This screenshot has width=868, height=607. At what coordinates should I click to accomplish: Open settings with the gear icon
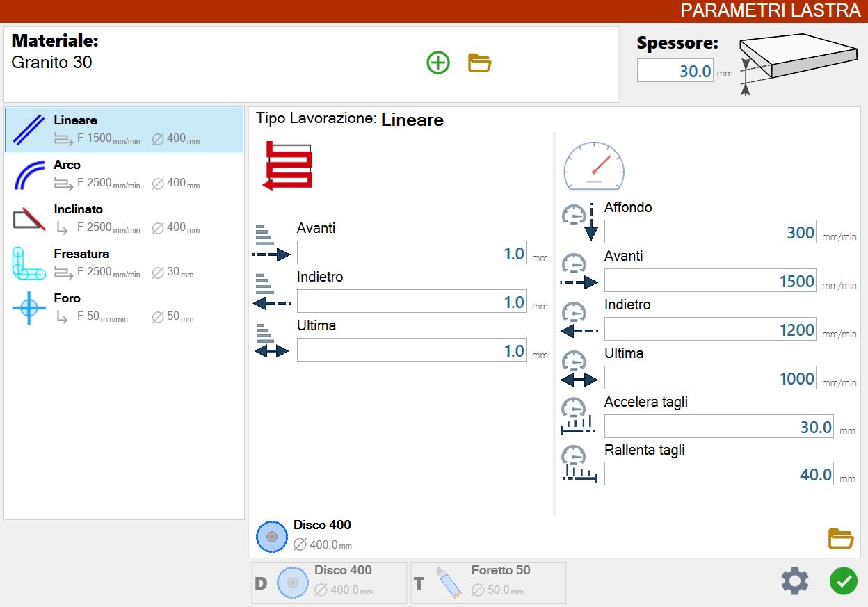tap(795, 581)
